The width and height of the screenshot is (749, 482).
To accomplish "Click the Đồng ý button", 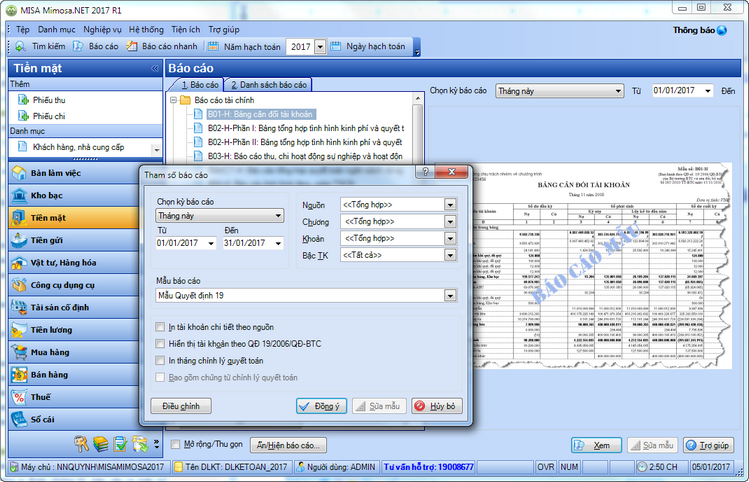I will (321, 406).
